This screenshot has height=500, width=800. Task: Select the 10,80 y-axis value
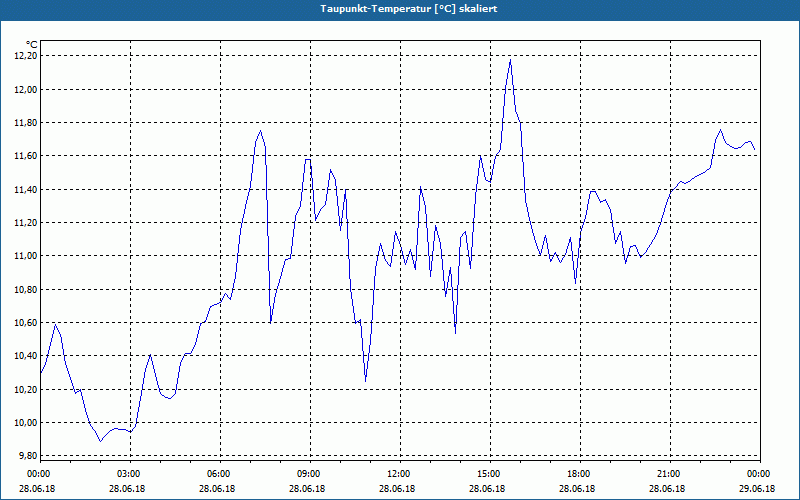tap(27, 289)
